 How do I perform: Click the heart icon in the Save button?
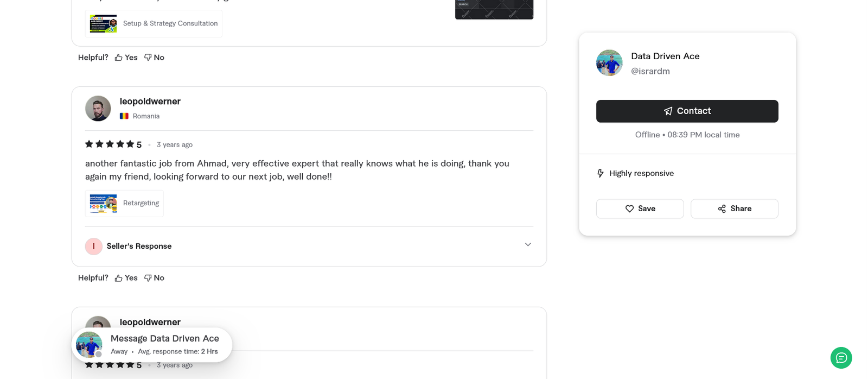tap(629, 209)
